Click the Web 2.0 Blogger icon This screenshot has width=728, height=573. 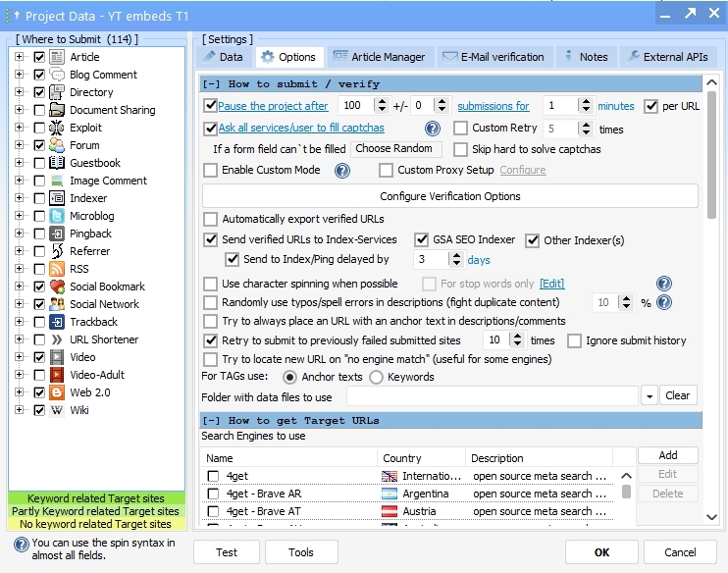(57, 392)
